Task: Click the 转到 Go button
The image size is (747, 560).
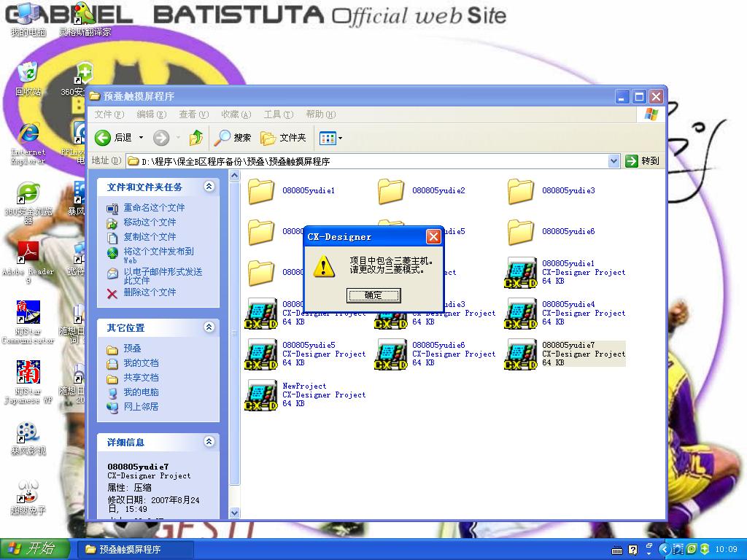Action: (643, 161)
